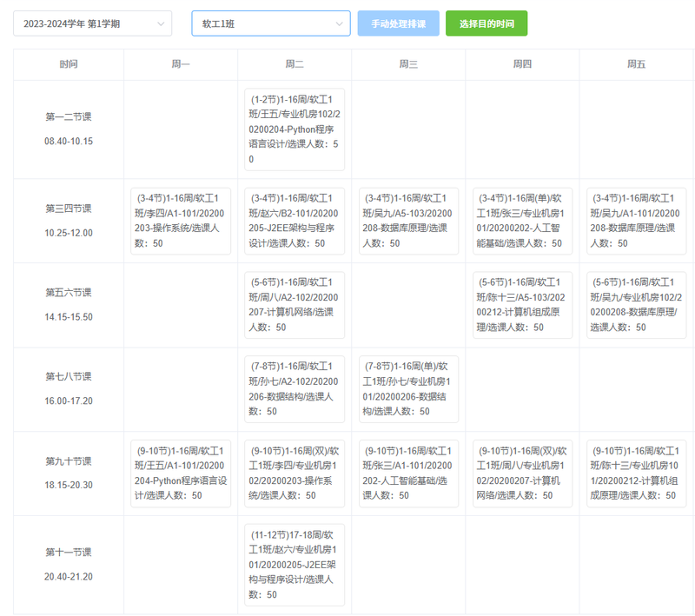Click the 20.40-21.20 time text
This screenshot has height=616, width=695.
(69, 577)
